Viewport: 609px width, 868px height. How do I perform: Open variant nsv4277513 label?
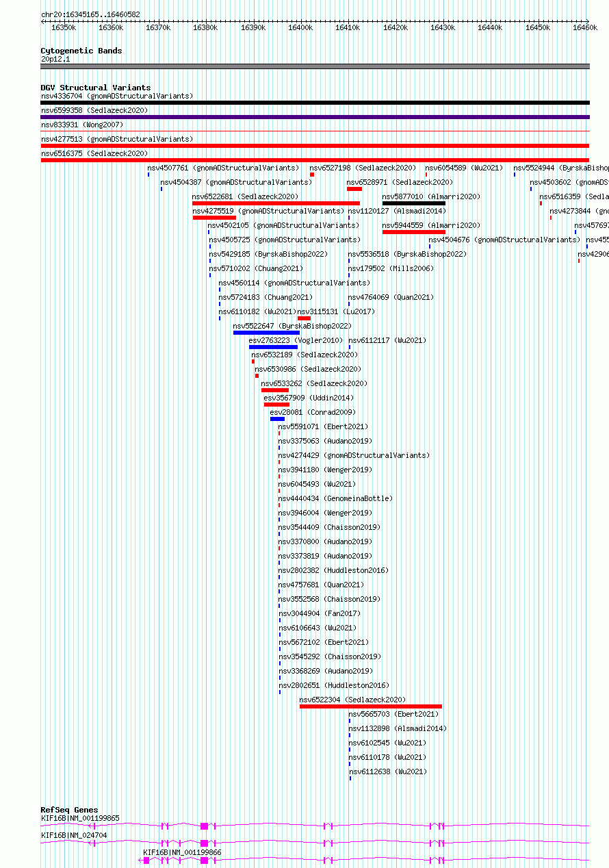pyautogui.click(x=117, y=139)
